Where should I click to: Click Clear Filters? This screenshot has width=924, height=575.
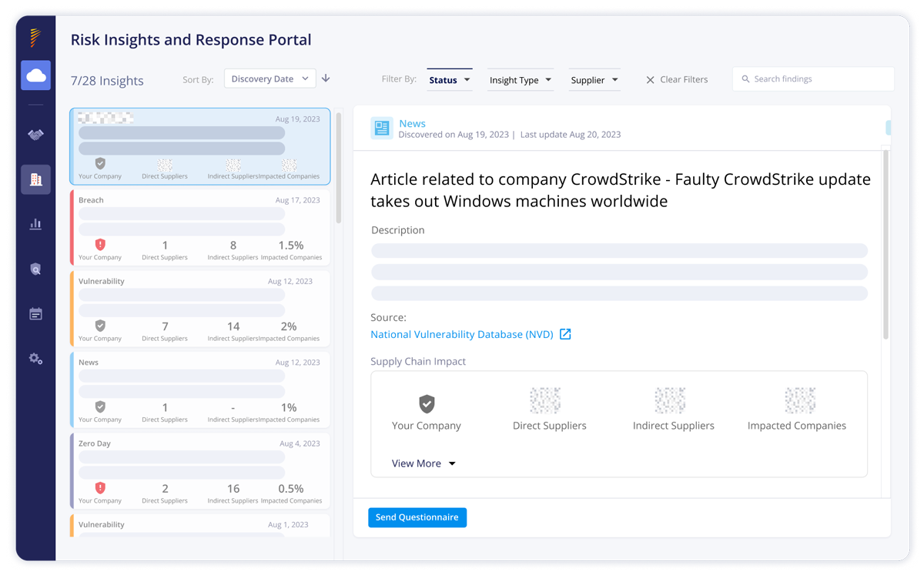[x=676, y=79]
